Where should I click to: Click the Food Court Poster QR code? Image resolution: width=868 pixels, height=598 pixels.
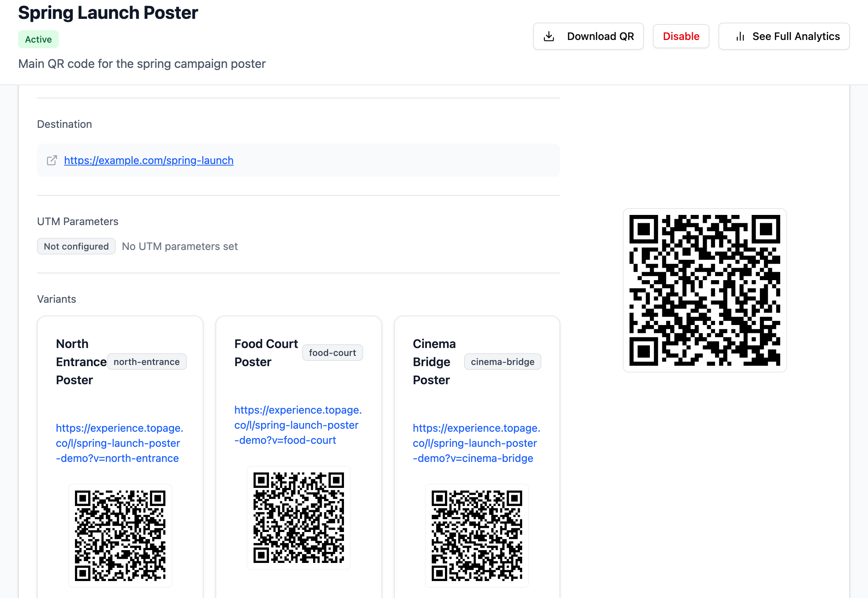tap(299, 518)
